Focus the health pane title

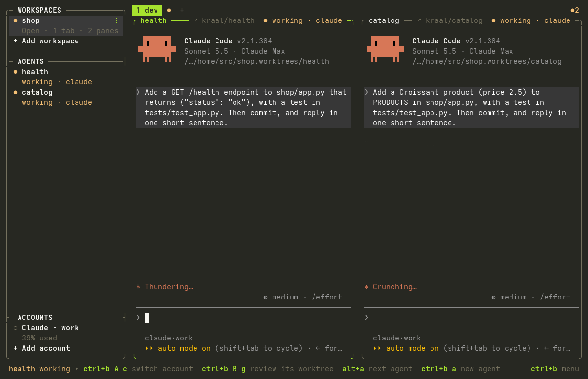click(x=154, y=20)
